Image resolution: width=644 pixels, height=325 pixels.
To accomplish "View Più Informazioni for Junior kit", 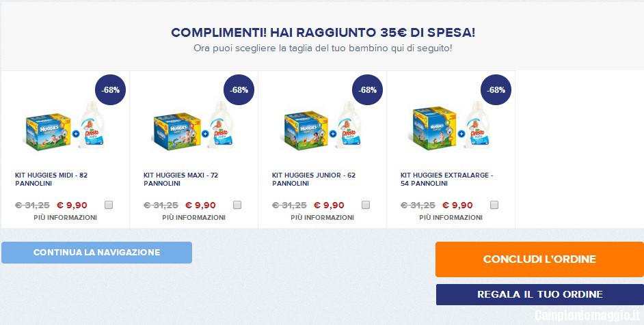I will [x=322, y=218].
